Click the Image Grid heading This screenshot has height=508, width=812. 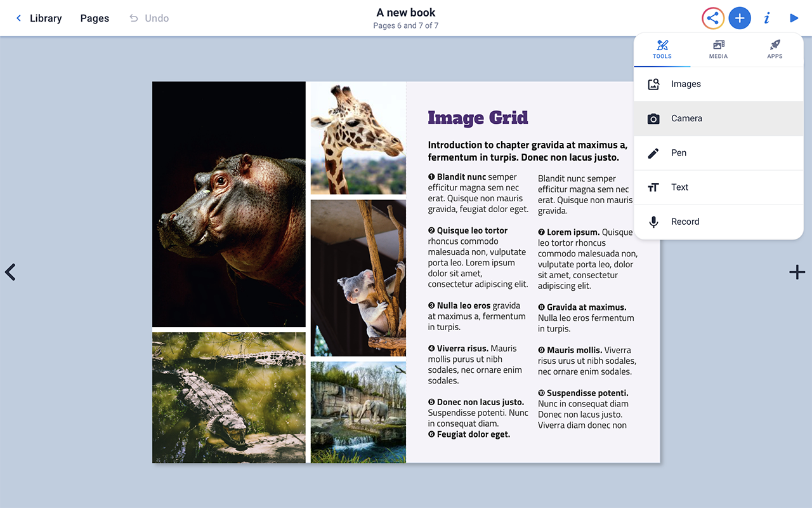pos(478,117)
